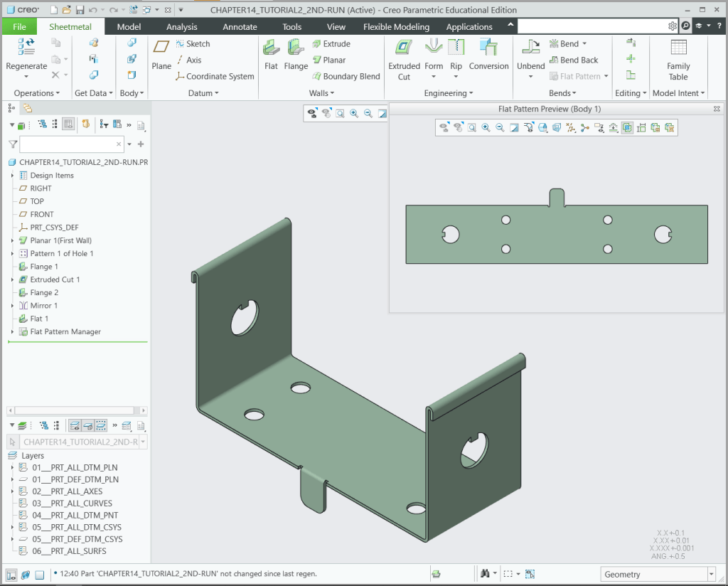The width and height of the screenshot is (728, 586).
Task: Select layer 03__PRT_ALL_CURVES
Action: 72,503
